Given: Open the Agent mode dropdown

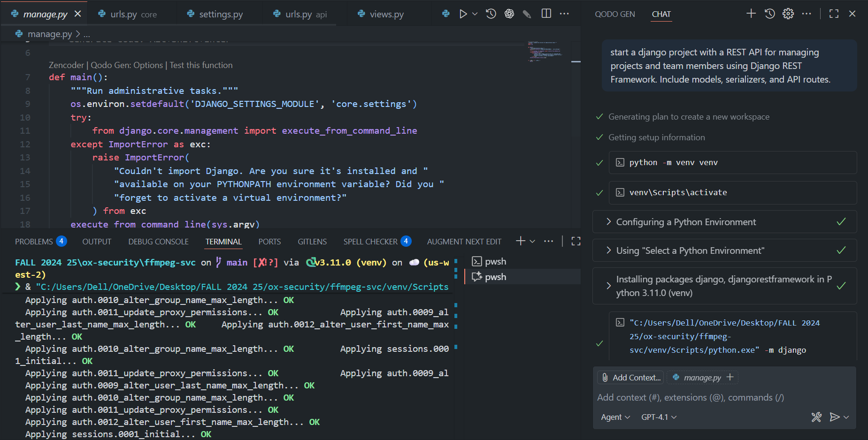Looking at the screenshot, I should click(x=615, y=417).
